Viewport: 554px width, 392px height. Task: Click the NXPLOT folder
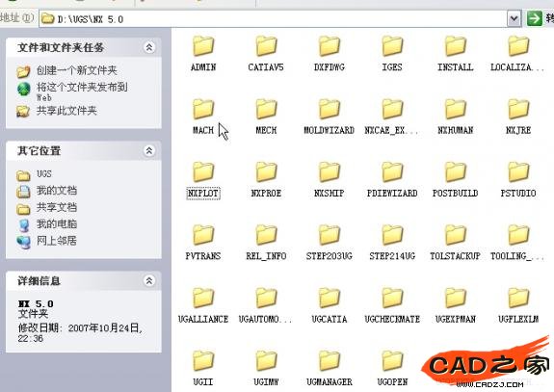click(x=203, y=179)
